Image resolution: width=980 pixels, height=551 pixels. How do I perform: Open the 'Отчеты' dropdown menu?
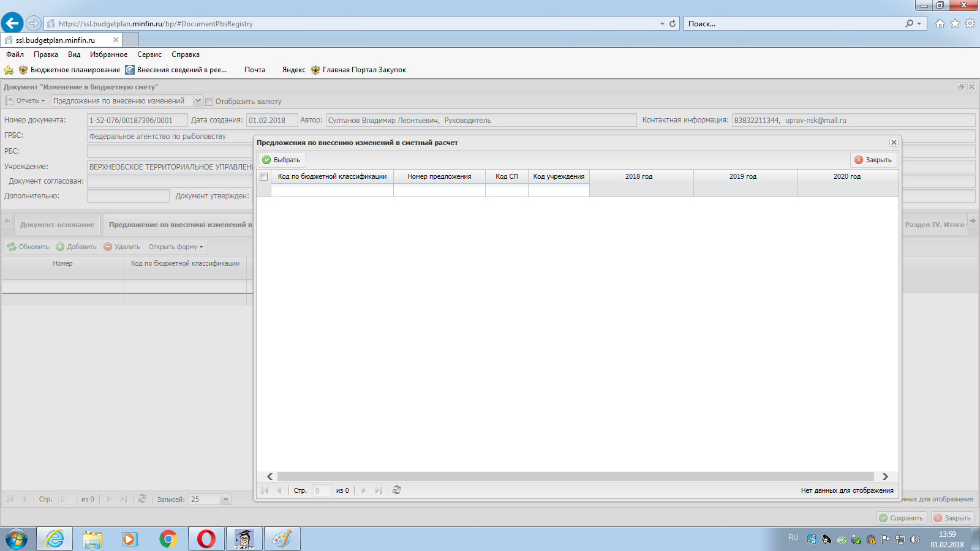pos(26,101)
